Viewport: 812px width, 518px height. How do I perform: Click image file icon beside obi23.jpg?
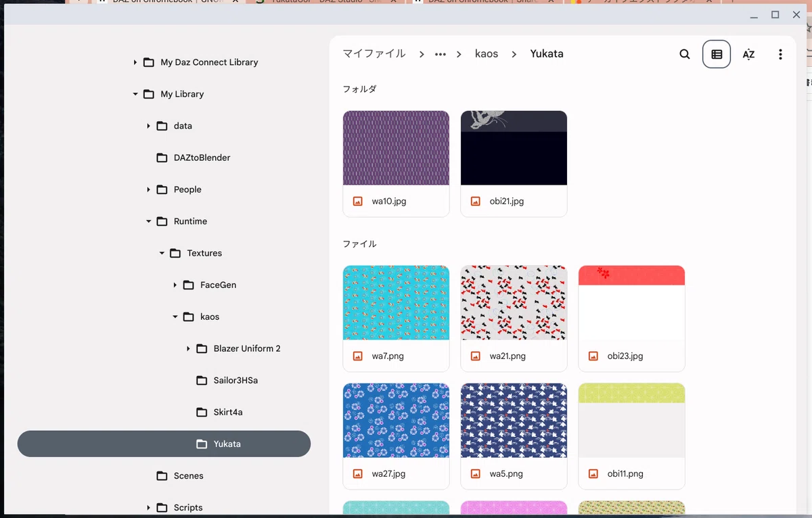(x=593, y=356)
